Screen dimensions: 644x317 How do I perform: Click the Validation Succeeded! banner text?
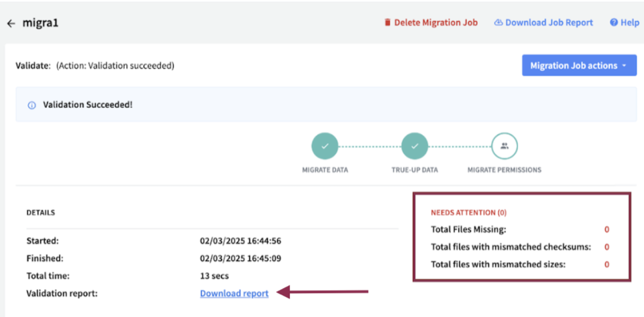88,105
